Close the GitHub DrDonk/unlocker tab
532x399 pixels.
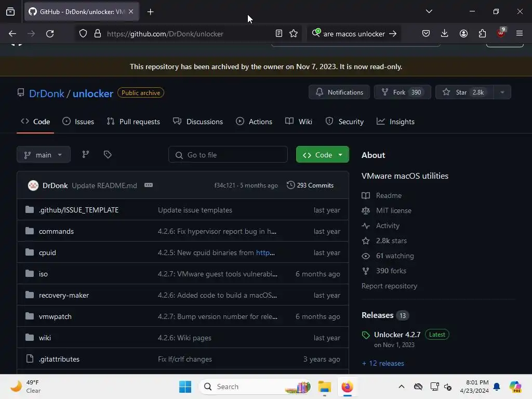[x=131, y=11]
